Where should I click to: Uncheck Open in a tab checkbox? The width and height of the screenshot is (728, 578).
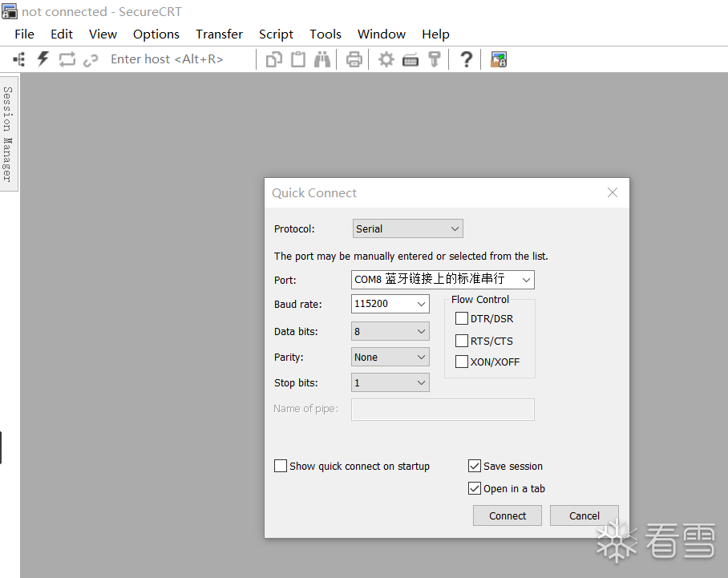coord(475,488)
